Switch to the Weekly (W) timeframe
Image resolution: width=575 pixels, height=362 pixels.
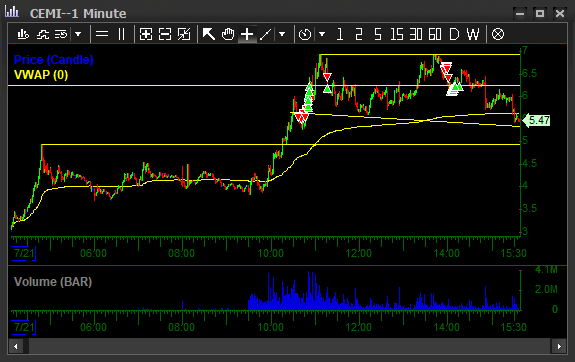click(x=473, y=34)
